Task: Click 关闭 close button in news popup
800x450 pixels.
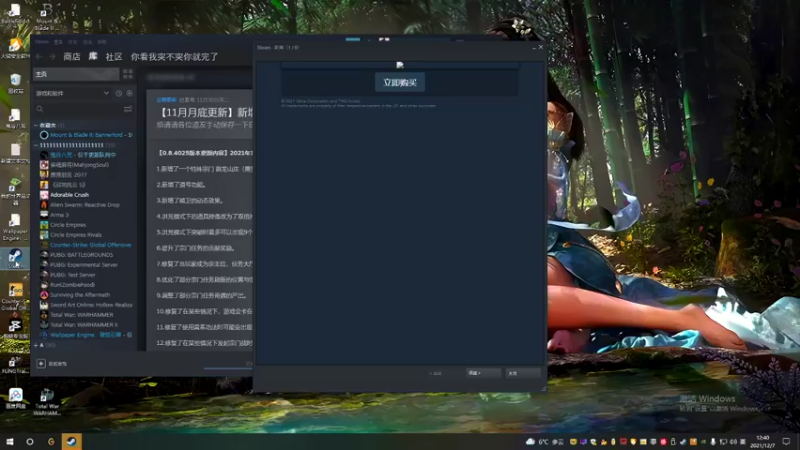Action: click(523, 373)
